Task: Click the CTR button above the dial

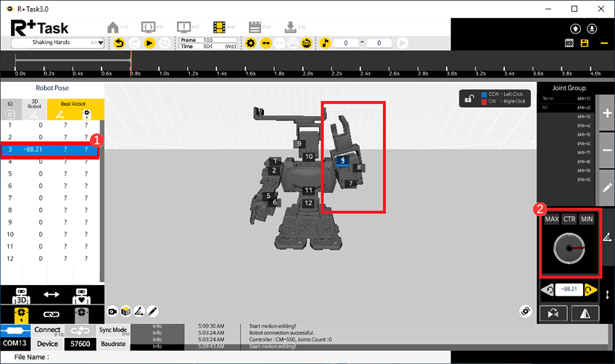Action: pyautogui.click(x=569, y=219)
